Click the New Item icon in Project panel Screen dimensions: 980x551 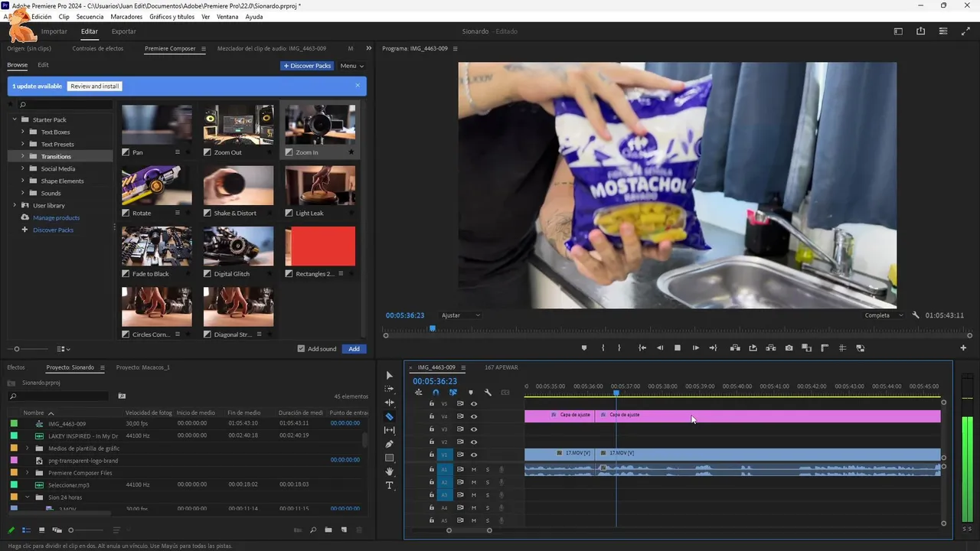pos(343,530)
